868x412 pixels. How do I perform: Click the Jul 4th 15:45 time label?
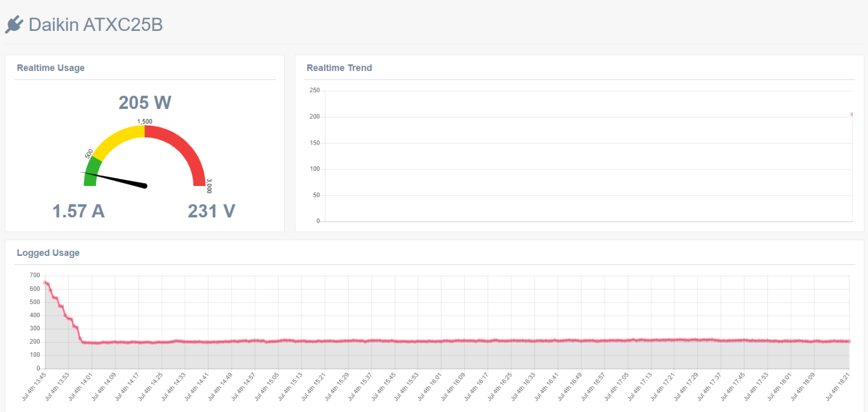383,387
